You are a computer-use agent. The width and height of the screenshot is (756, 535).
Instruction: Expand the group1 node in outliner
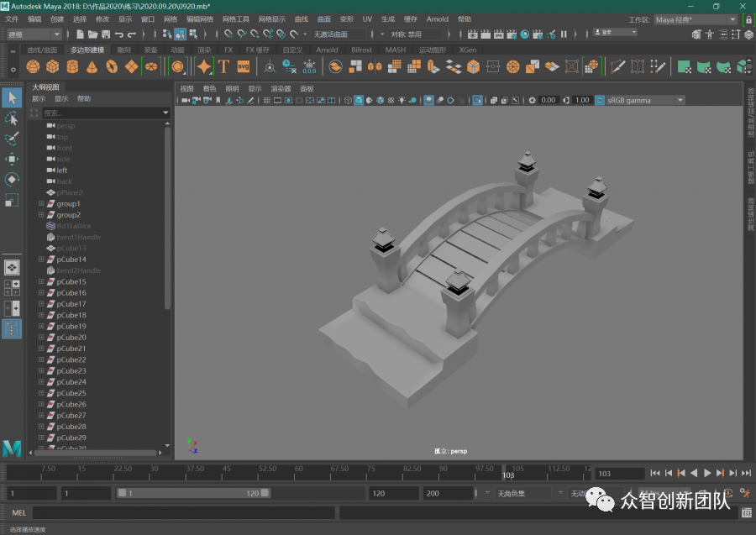click(x=41, y=204)
